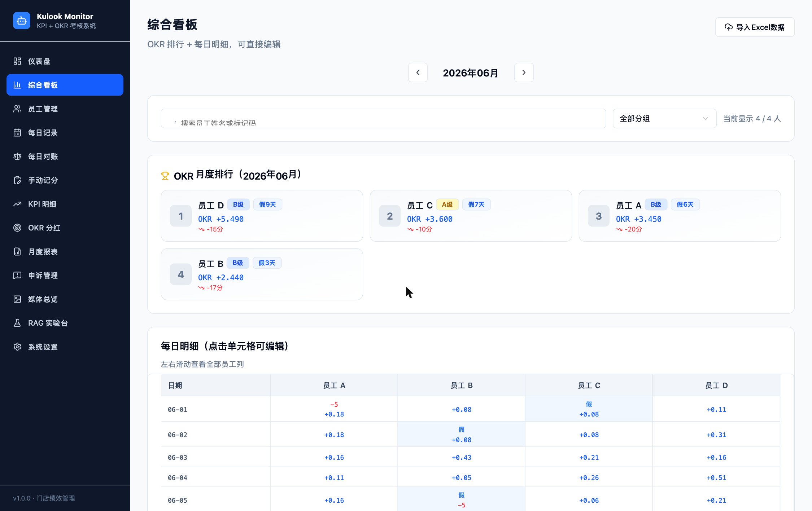The width and height of the screenshot is (812, 511).
Task: Go to next month with right chevron
Action: pos(524,72)
